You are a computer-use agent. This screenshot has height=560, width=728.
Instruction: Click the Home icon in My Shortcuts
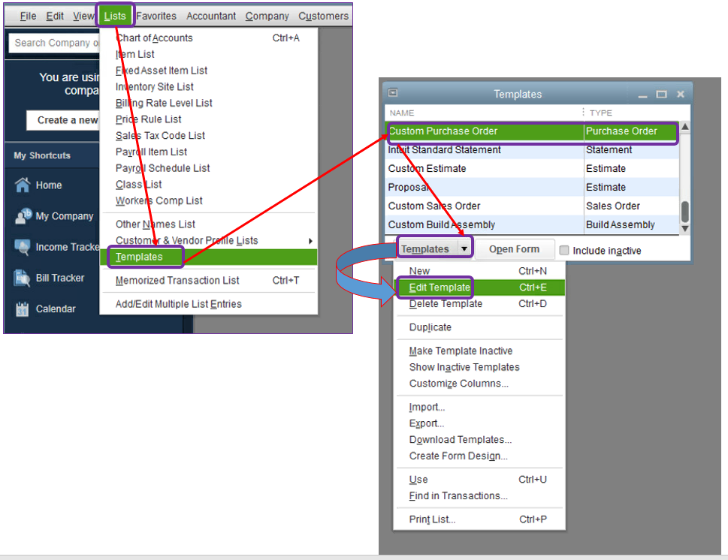click(23, 185)
